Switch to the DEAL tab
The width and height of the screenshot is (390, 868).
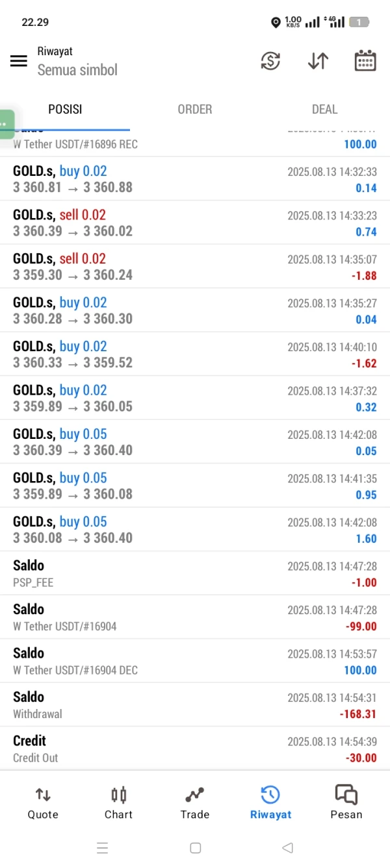click(x=324, y=109)
